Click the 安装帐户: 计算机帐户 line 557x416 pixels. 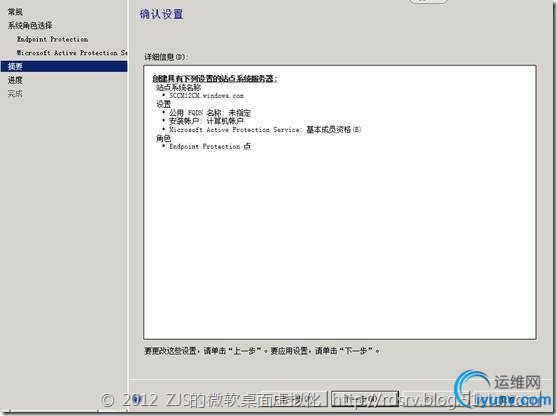(x=206, y=121)
